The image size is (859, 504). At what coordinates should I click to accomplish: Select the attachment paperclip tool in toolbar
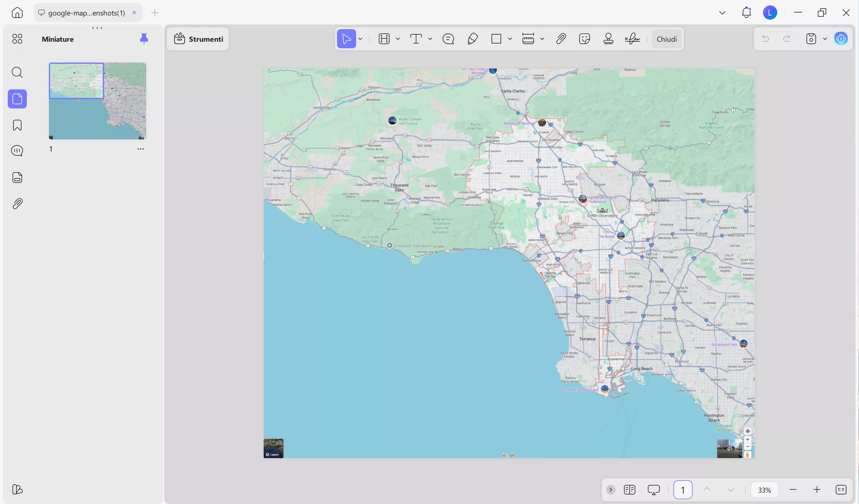point(561,39)
